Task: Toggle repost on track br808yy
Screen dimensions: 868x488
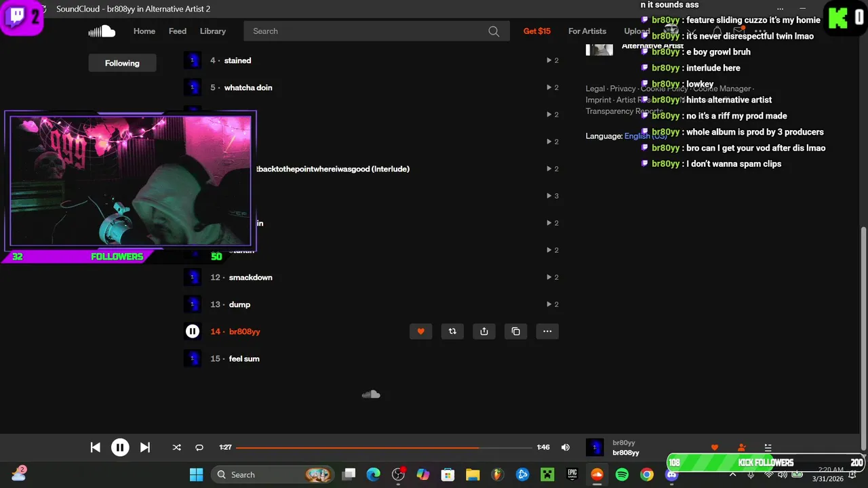Action: tap(452, 331)
